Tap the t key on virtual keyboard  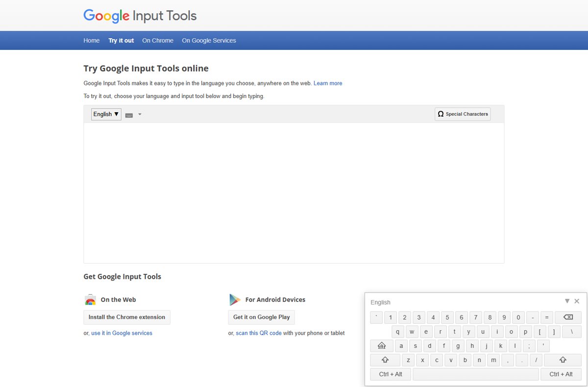point(454,332)
